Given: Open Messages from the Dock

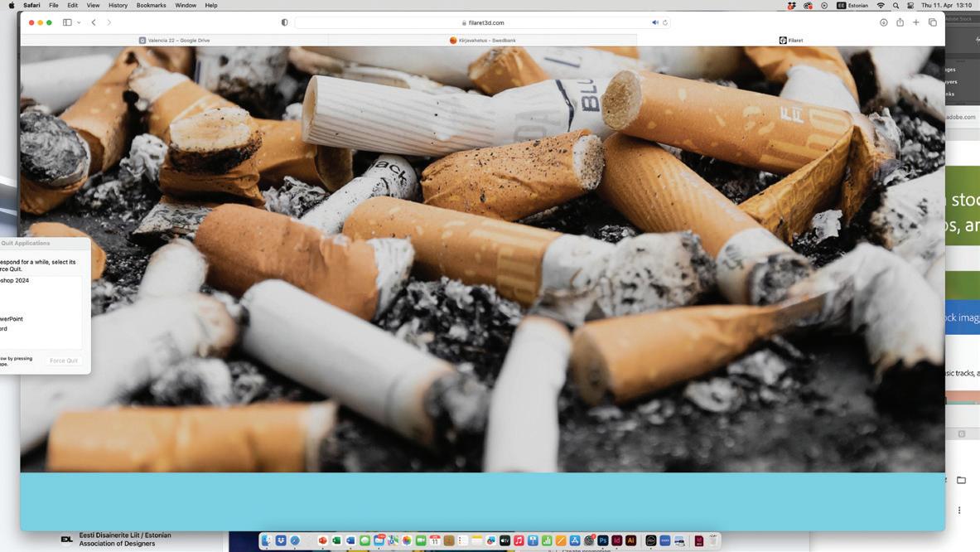Looking at the screenshot, I should pyautogui.click(x=365, y=540).
